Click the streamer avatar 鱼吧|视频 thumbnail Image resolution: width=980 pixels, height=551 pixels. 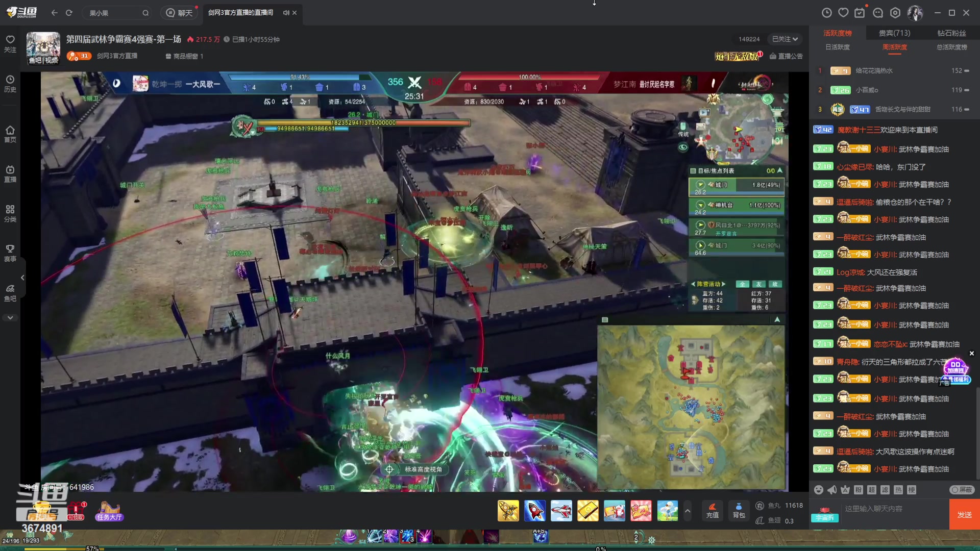[x=43, y=48]
